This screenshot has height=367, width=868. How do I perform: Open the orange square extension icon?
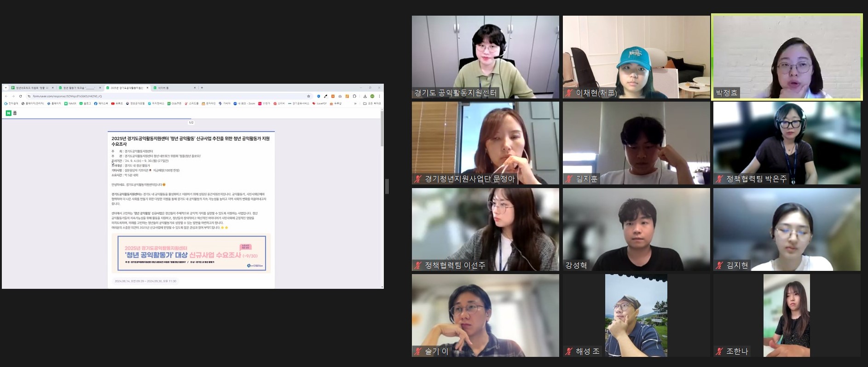(x=333, y=96)
